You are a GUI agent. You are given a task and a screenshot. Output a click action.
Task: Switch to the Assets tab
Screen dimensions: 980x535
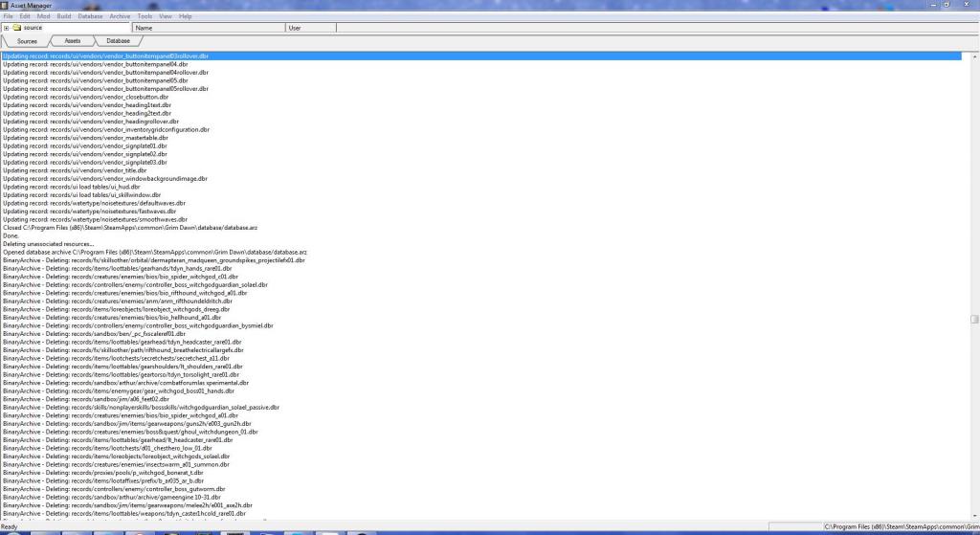pyautogui.click(x=73, y=41)
